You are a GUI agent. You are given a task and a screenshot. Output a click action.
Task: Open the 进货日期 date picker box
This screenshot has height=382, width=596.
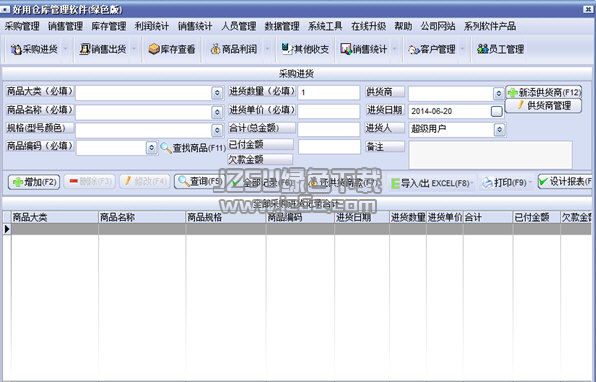(496, 111)
